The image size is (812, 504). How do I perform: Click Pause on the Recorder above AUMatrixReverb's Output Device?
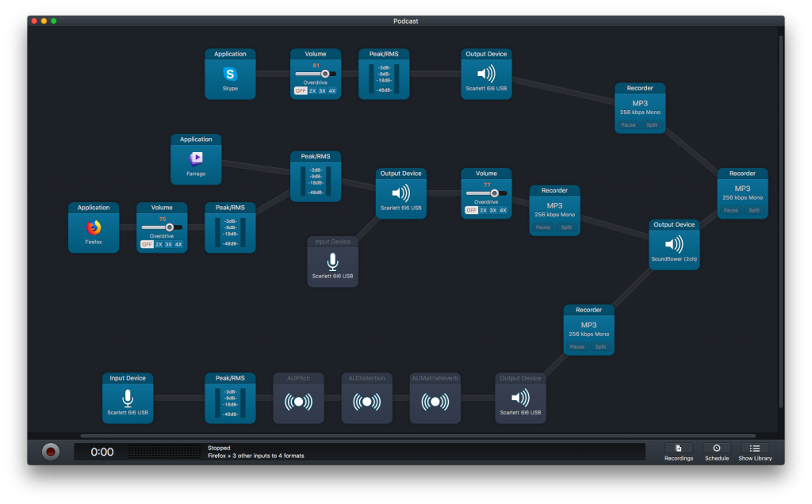[577, 347]
